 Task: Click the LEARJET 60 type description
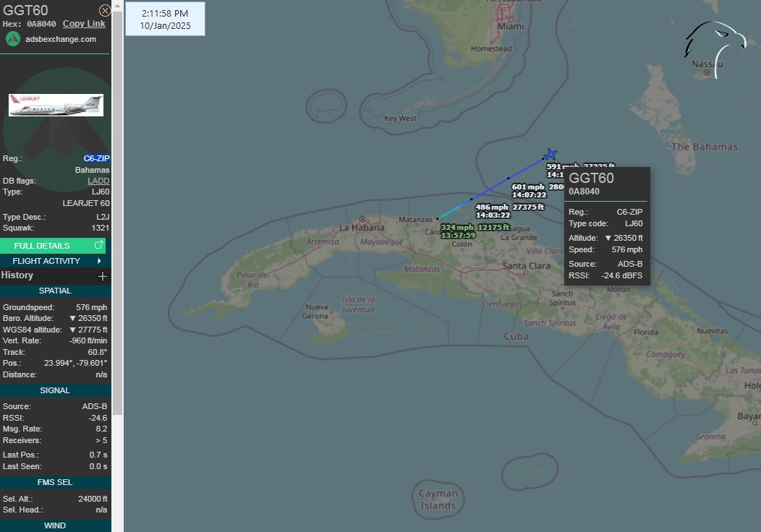(x=86, y=203)
